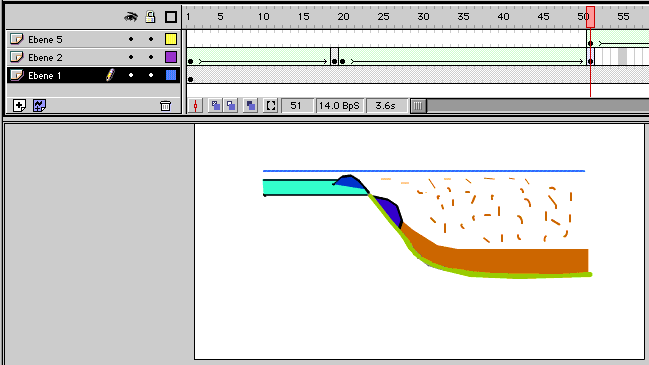Click the eye icon column header

pyautogui.click(x=131, y=17)
